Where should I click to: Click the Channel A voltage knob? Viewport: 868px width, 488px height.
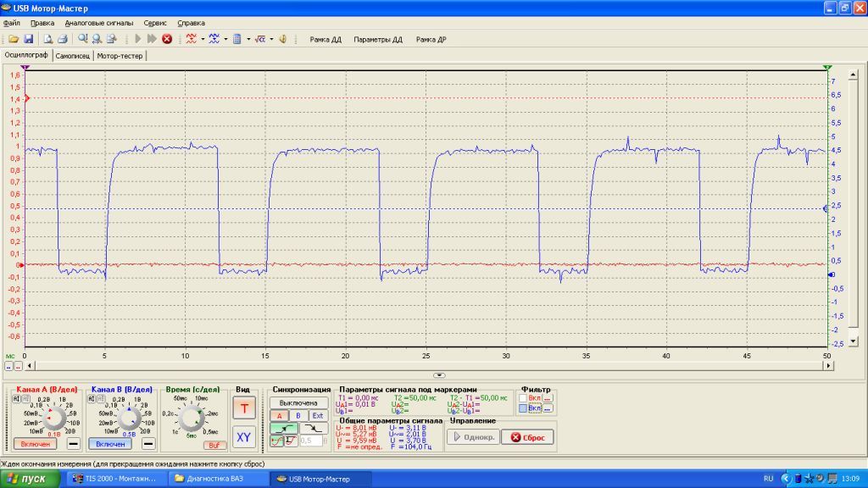pyautogui.click(x=54, y=419)
